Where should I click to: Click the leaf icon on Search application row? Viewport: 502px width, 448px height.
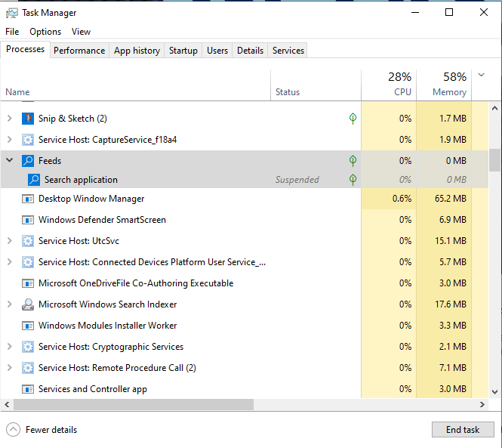point(353,180)
